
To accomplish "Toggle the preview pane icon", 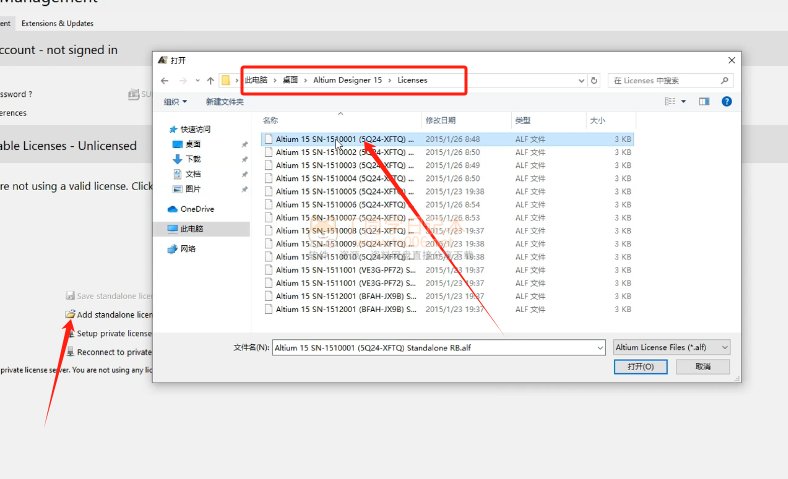I will coord(704,102).
